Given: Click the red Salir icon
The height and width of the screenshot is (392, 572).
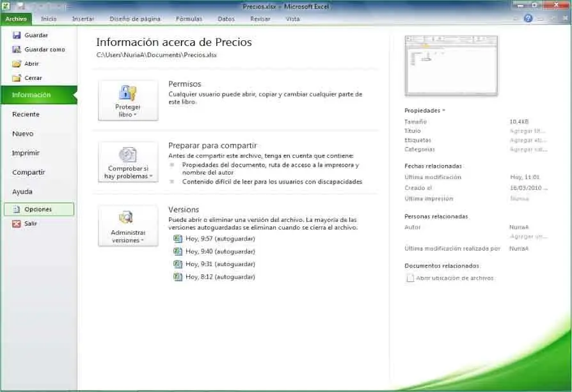Looking at the screenshot, I should (17, 224).
